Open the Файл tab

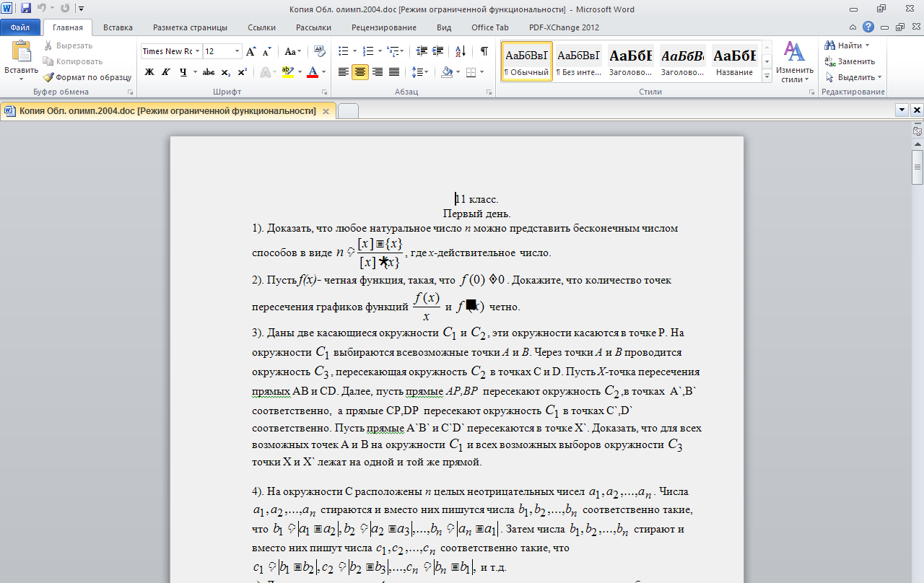[x=20, y=27]
